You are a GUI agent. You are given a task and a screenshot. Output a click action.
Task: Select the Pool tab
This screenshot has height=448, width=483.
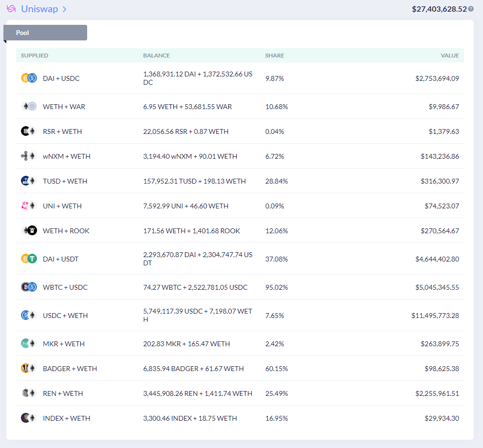point(45,33)
